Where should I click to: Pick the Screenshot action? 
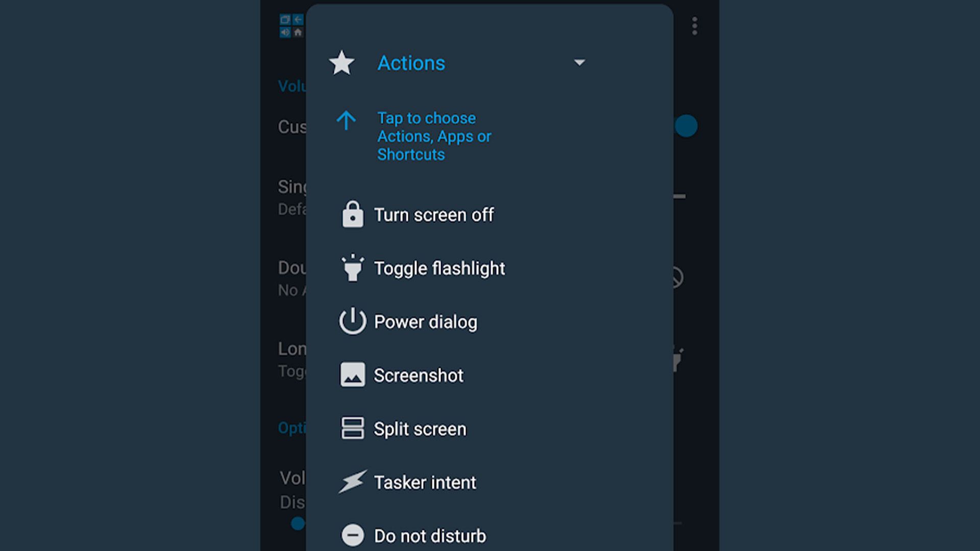tap(419, 375)
